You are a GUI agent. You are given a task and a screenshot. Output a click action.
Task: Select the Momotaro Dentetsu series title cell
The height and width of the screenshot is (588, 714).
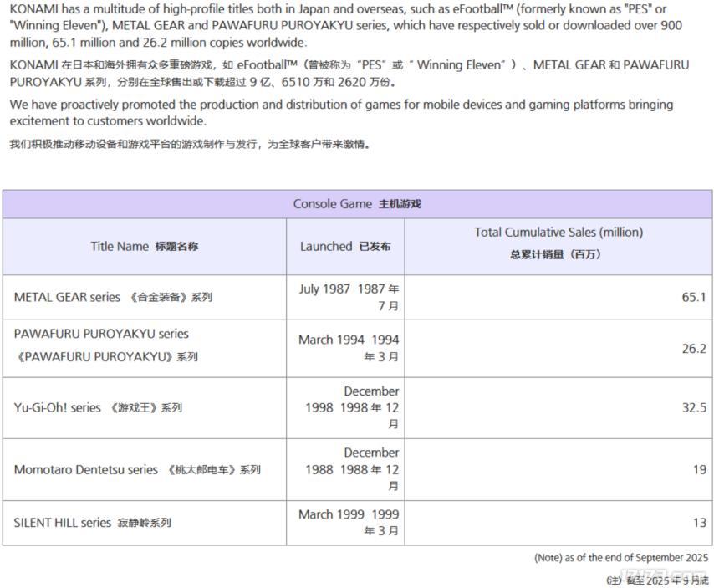(137, 470)
